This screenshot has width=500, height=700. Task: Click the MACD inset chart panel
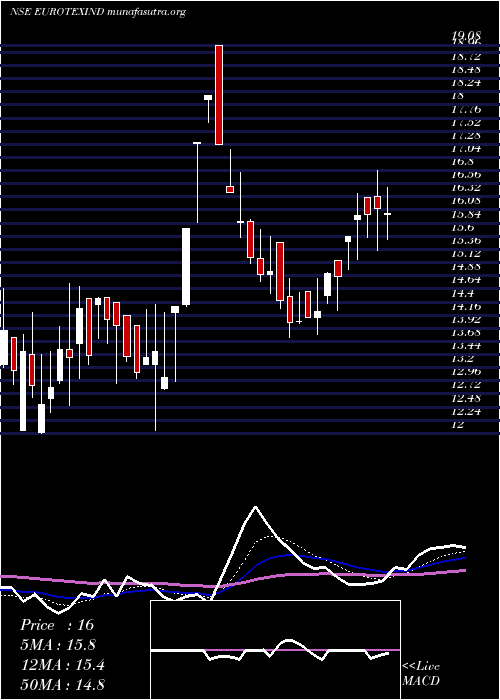(x=275, y=650)
